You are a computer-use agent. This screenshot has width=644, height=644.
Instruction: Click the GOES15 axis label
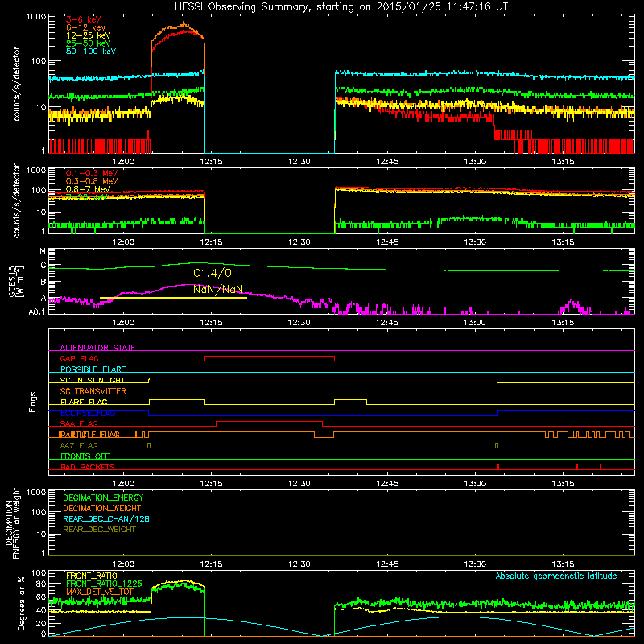[13, 281]
